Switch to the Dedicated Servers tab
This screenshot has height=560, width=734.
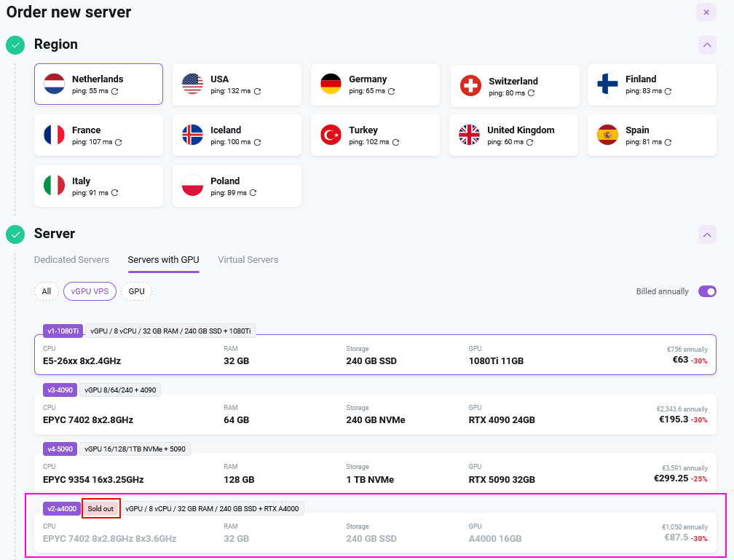[71, 260]
